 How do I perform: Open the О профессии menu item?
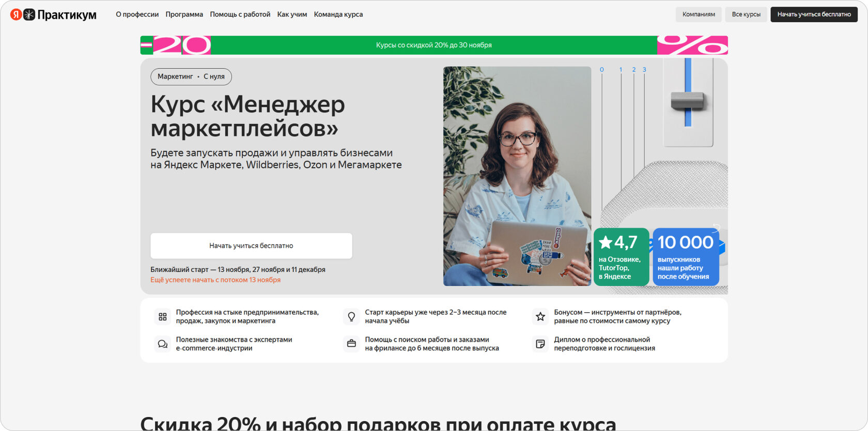[x=137, y=14]
